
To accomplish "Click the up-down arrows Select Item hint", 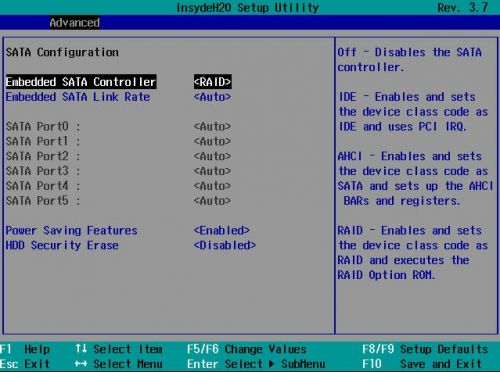I will point(119,349).
